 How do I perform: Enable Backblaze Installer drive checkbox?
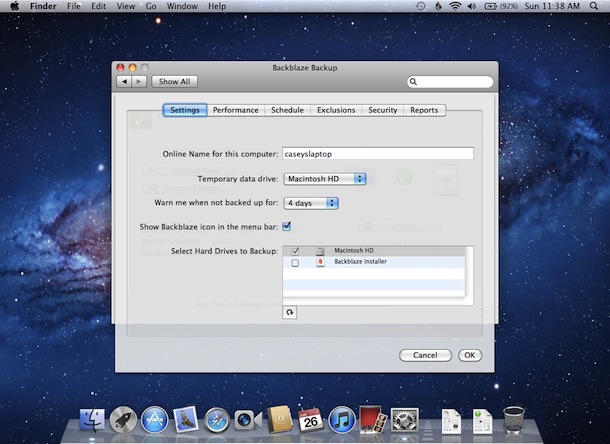(x=295, y=262)
